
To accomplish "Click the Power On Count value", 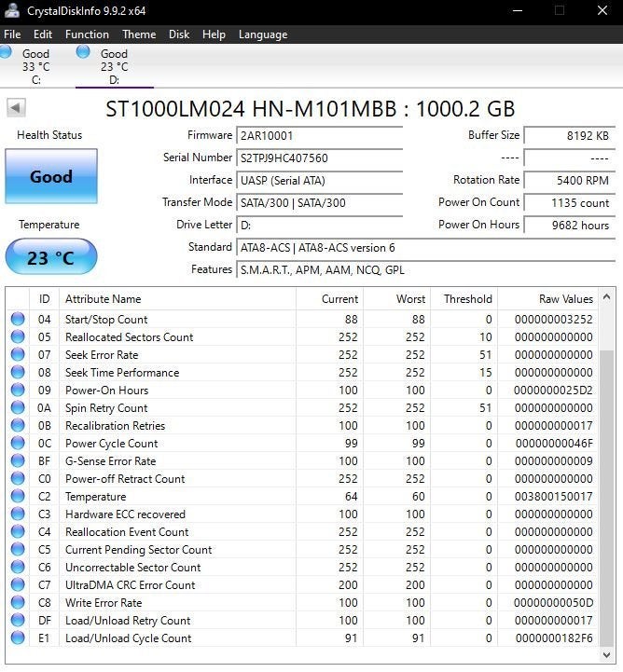I will click(570, 202).
